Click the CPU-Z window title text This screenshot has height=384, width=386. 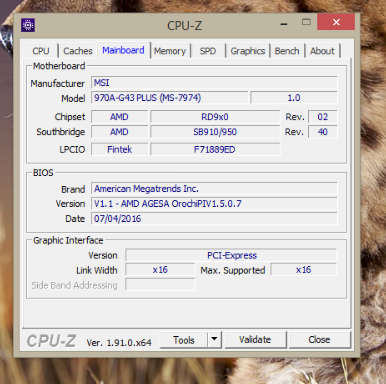pyautogui.click(x=184, y=25)
